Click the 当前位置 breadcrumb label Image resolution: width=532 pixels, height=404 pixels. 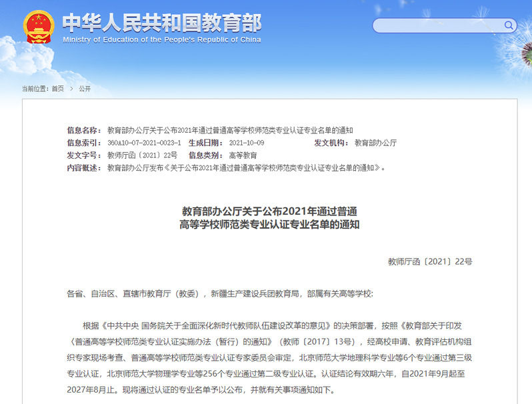35,89
